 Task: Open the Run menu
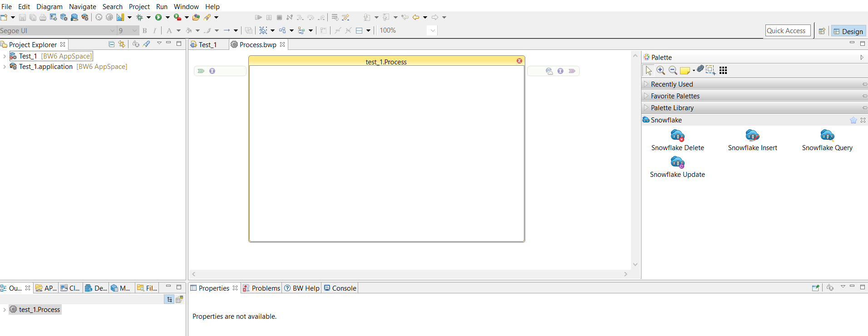162,6
